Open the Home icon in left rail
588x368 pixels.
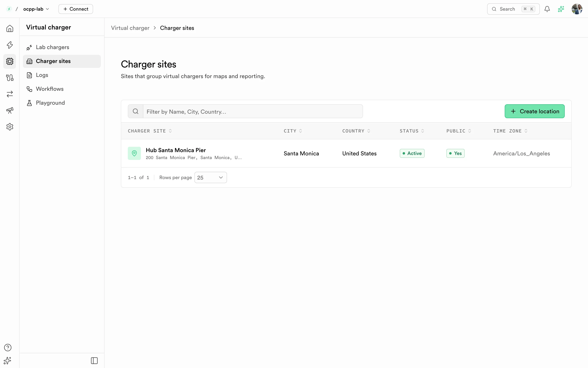pos(10,28)
